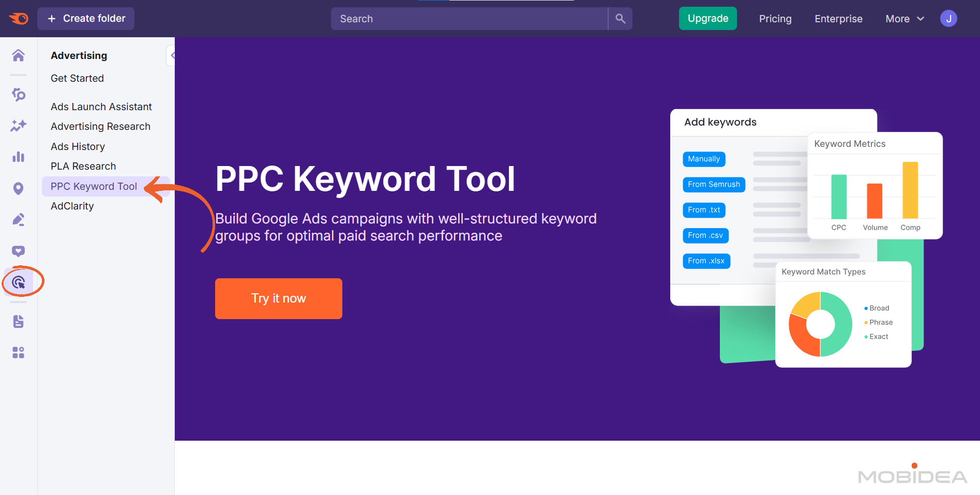
Task: Open the user avatar J
Action: [x=948, y=19]
